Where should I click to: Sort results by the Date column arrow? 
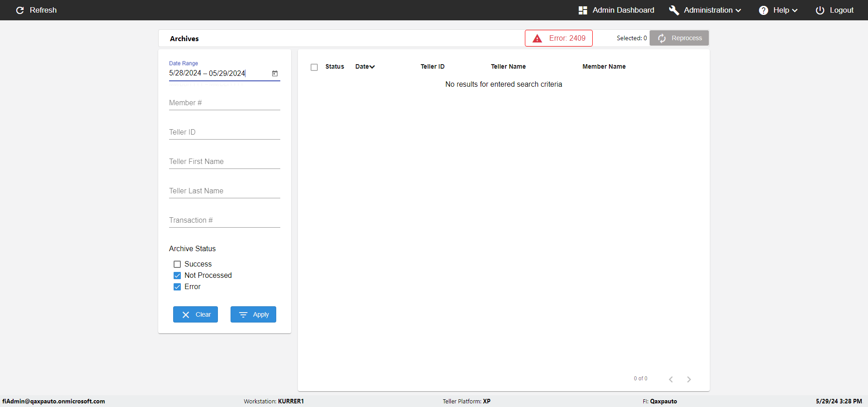(x=372, y=67)
